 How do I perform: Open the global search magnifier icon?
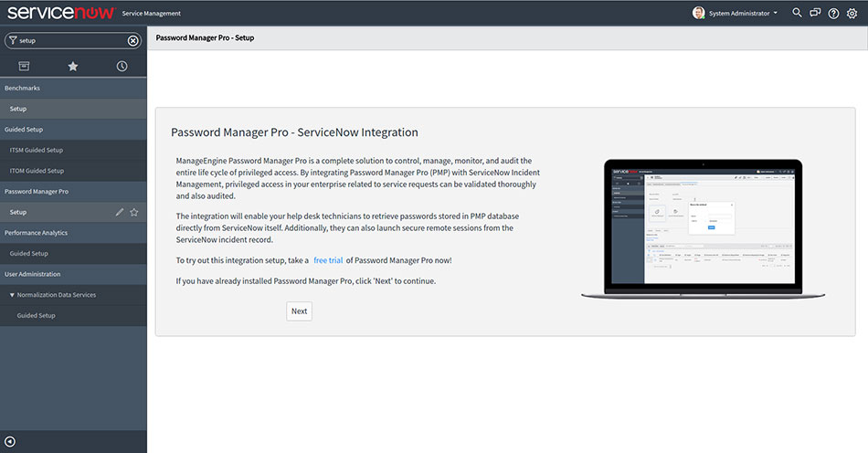point(797,13)
